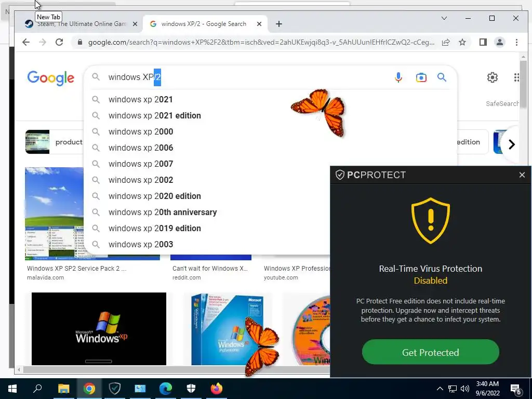The height and width of the screenshot is (399, 532).
Task: Close the Google Search tab
Action: (259, 24)
